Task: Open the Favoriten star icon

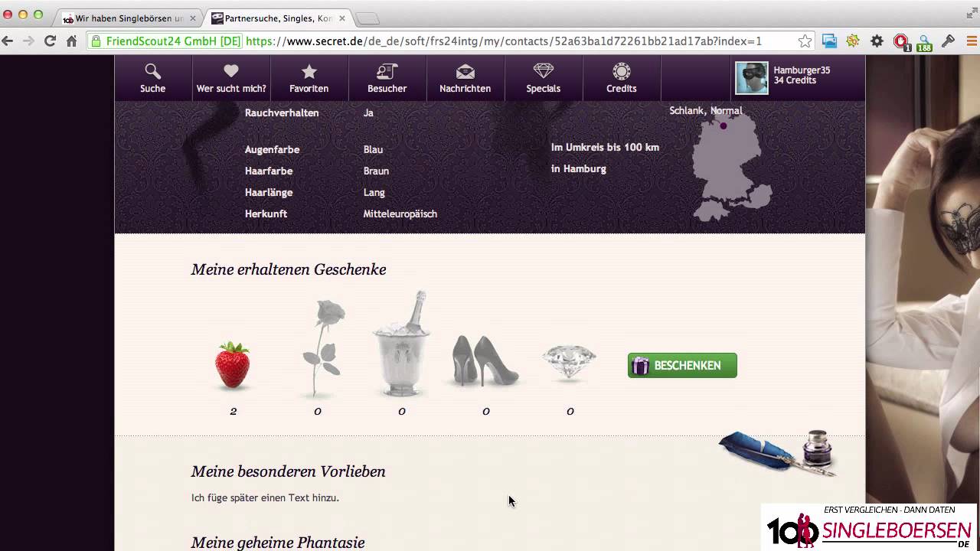Action: point(309,71)
